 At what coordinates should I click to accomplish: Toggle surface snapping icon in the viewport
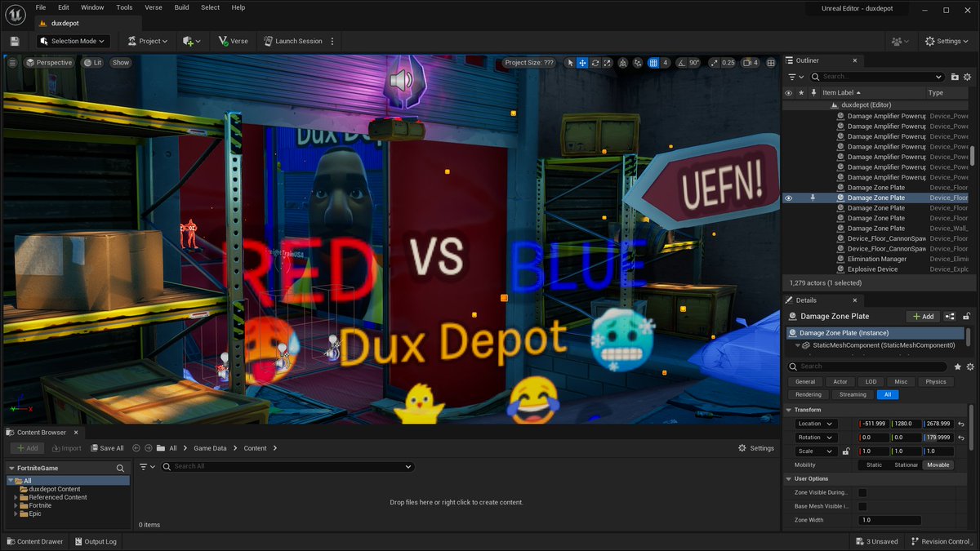(638, 63)
